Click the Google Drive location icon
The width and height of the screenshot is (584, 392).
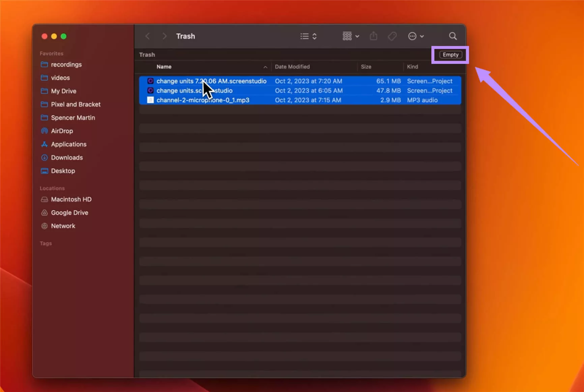pos(44,213)
